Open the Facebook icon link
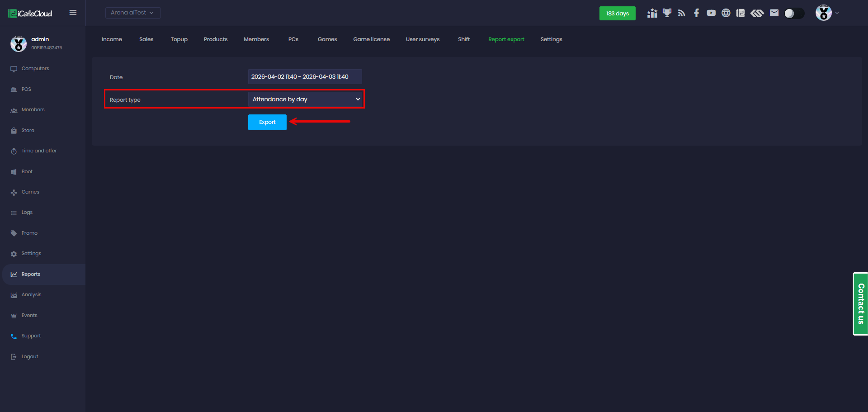Screen dimensions: 868x412 click(x=696, y=13)
